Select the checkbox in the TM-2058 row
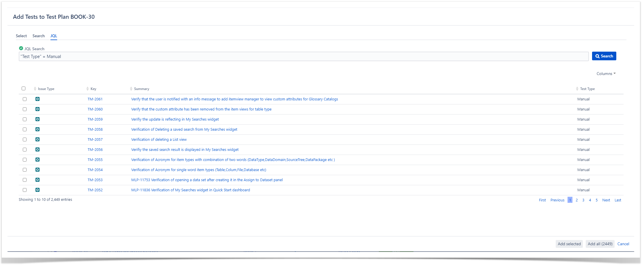The image size is (644, 266). coord(25,129)
